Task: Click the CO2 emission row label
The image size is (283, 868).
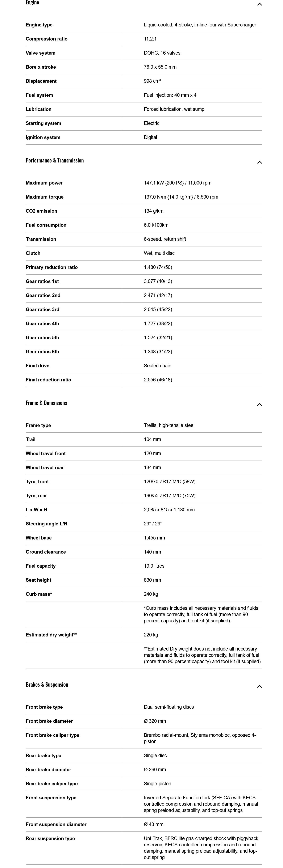Action: (41, 211)
